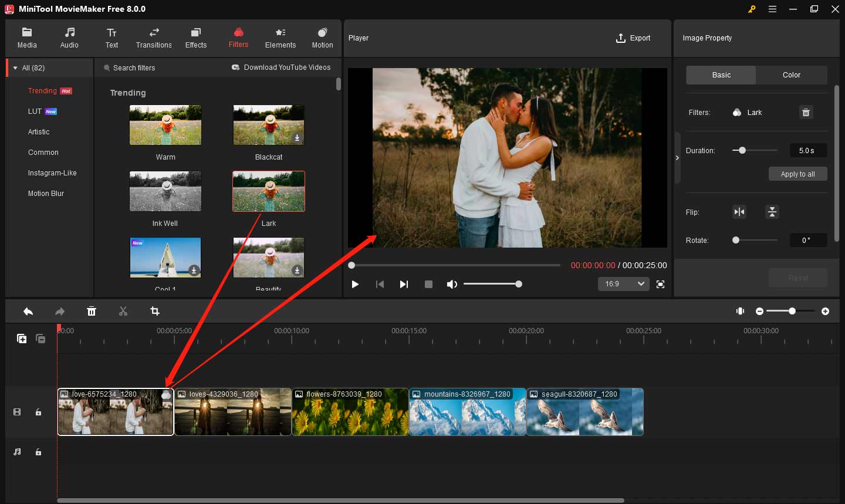This screenshot has width=845, height=504.
Task: Select the Motion Blur category
Action: (x=46, y=194)
